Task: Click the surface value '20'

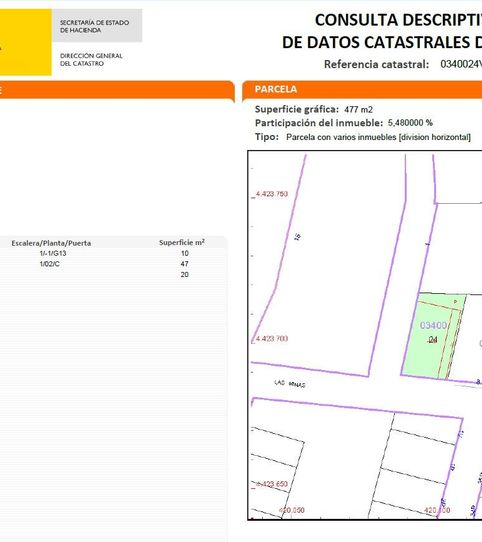Action: pos(184,275)
